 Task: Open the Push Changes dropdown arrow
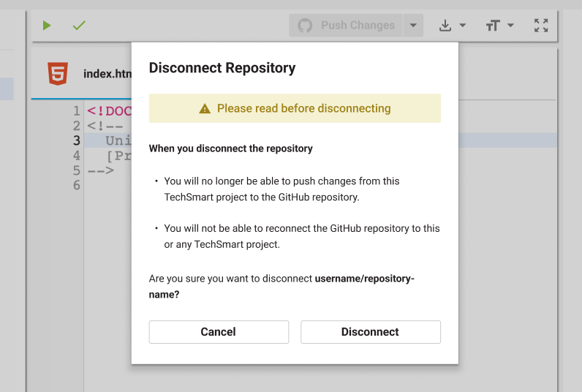tap(413, 26)
